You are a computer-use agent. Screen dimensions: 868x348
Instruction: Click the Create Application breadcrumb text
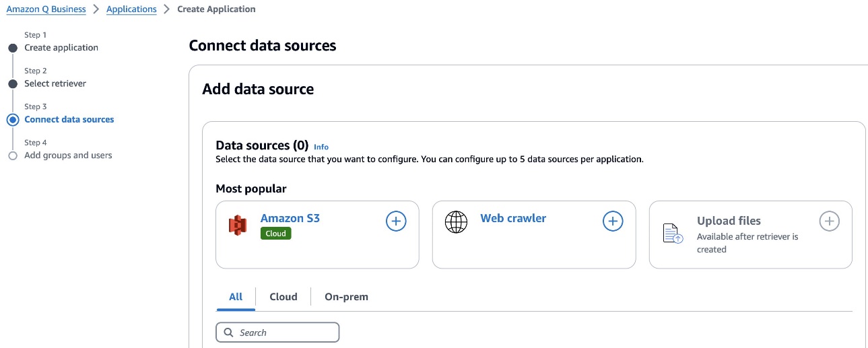216,9
